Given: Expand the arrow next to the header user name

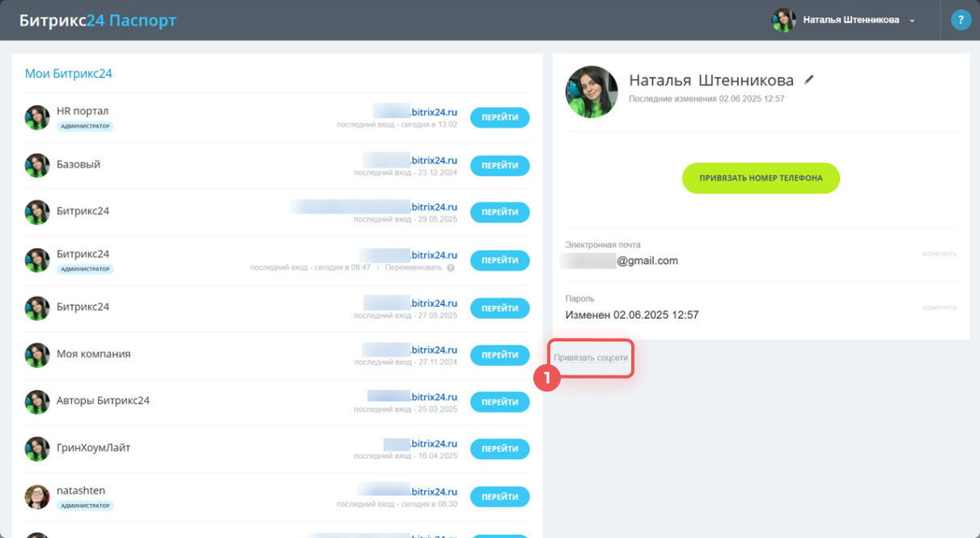Looking at the screenshot, I should pos(912,20).
